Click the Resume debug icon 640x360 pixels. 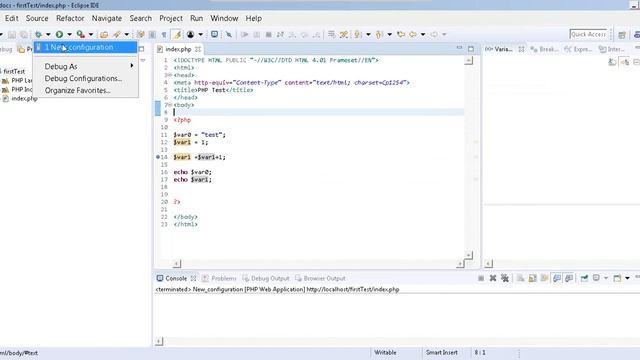pos(244,35)
